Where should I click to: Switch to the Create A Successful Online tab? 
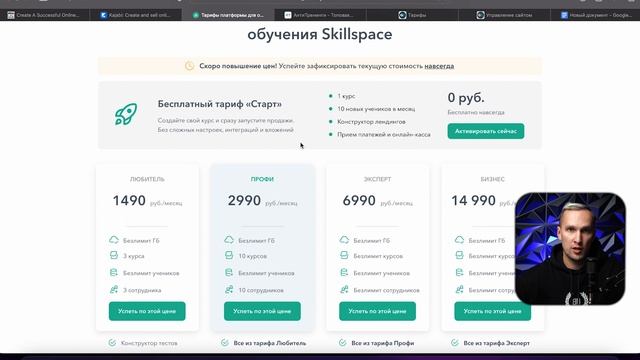coord(43,15)
